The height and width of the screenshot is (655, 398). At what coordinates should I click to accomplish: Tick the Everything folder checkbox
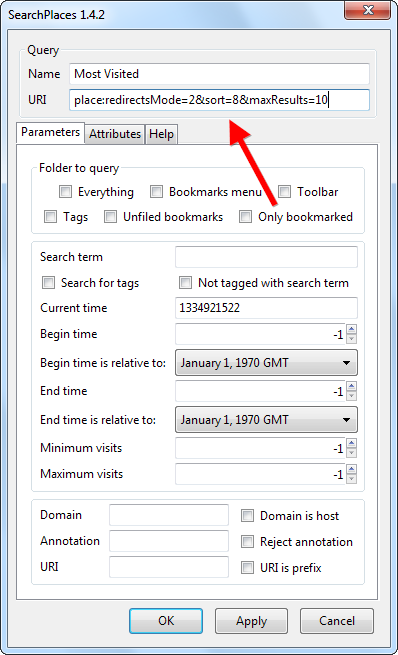(65, 192)
